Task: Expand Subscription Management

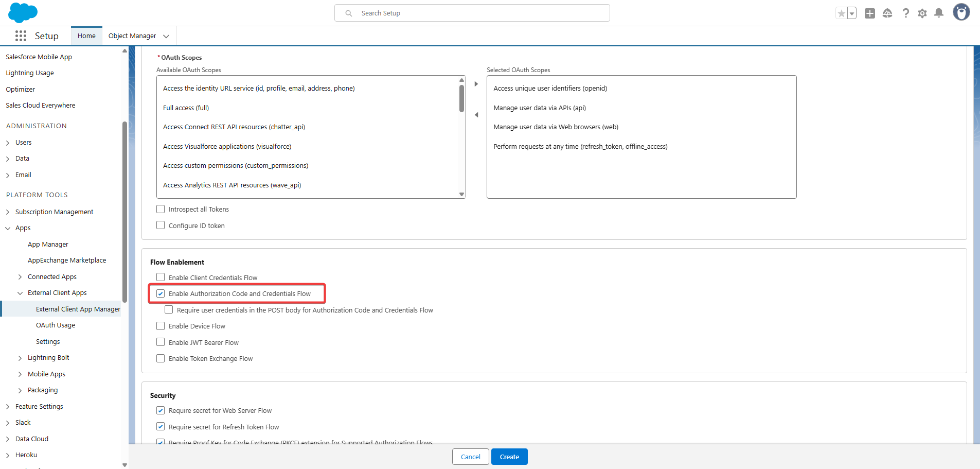Action: tap(8, 212)
